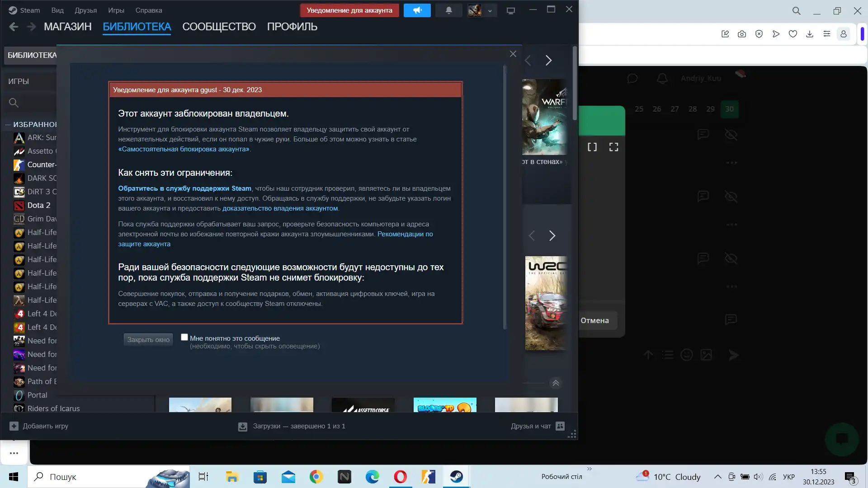The width and height of the screenshot is (868, 488).
Task: Open the Справка menu
Action: tap(149, 10)
